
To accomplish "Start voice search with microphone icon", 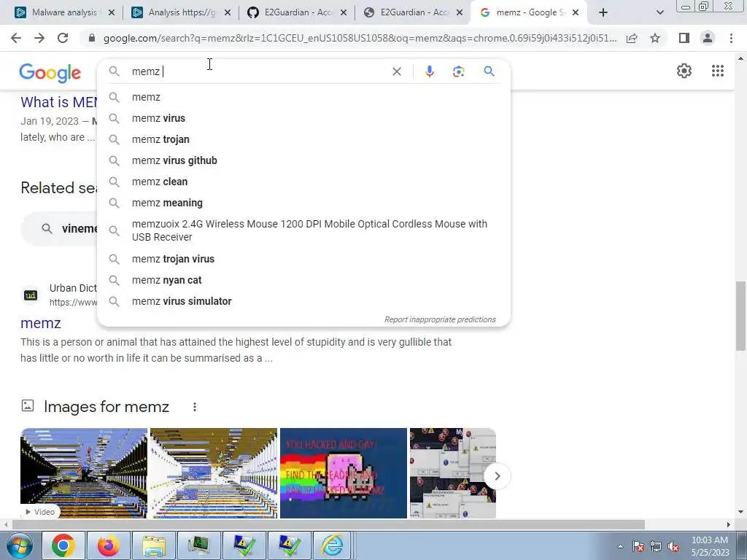I will 429,71.
